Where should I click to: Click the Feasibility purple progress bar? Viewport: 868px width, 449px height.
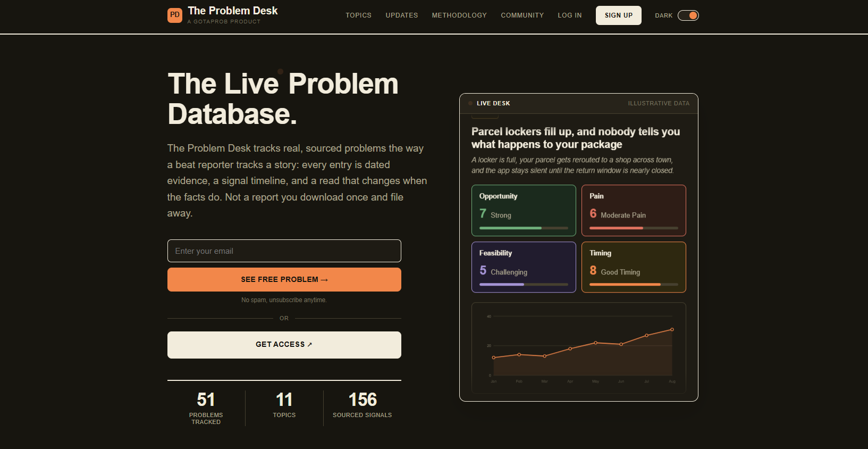point(524,285)
